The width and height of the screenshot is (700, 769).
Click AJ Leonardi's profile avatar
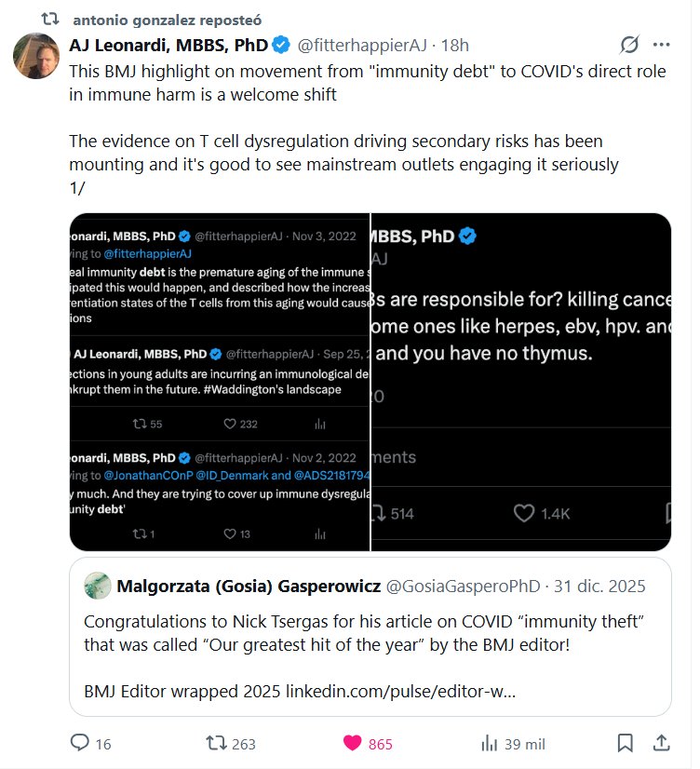[37, 56]
